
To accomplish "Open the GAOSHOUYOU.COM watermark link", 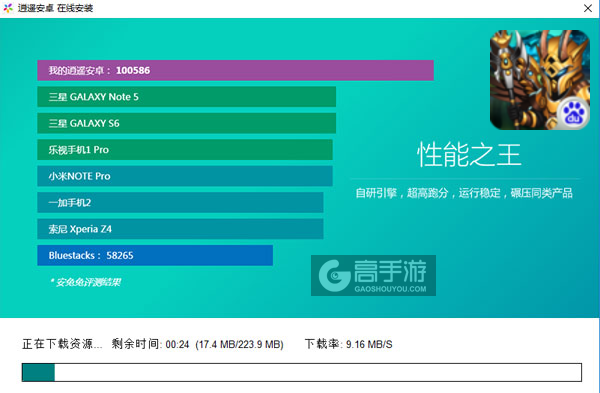I will coord(390,289).
